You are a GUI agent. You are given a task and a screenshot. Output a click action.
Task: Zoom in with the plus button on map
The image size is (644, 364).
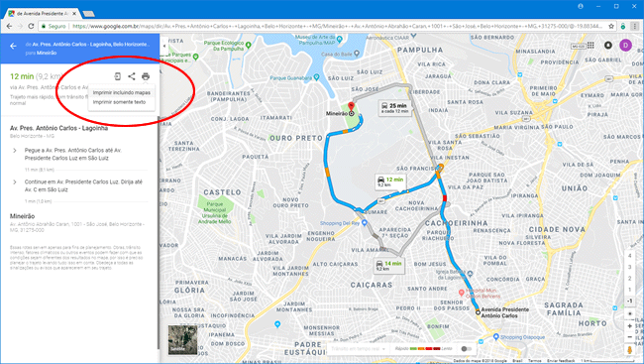coord(629,326)
